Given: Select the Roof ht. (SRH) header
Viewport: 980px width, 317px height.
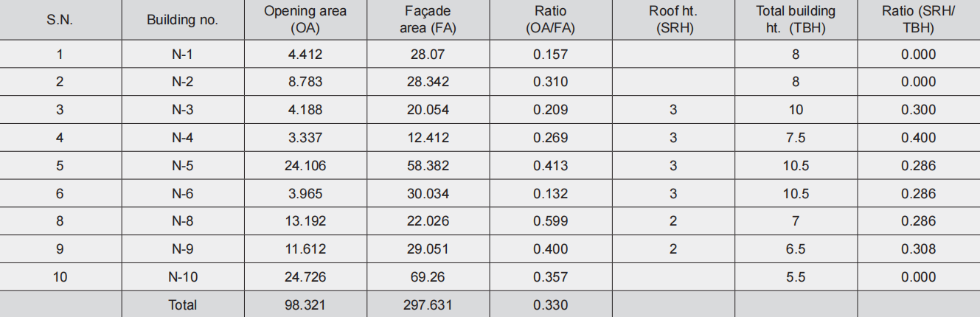Looking at the screenshot, I should click(673, 20).
